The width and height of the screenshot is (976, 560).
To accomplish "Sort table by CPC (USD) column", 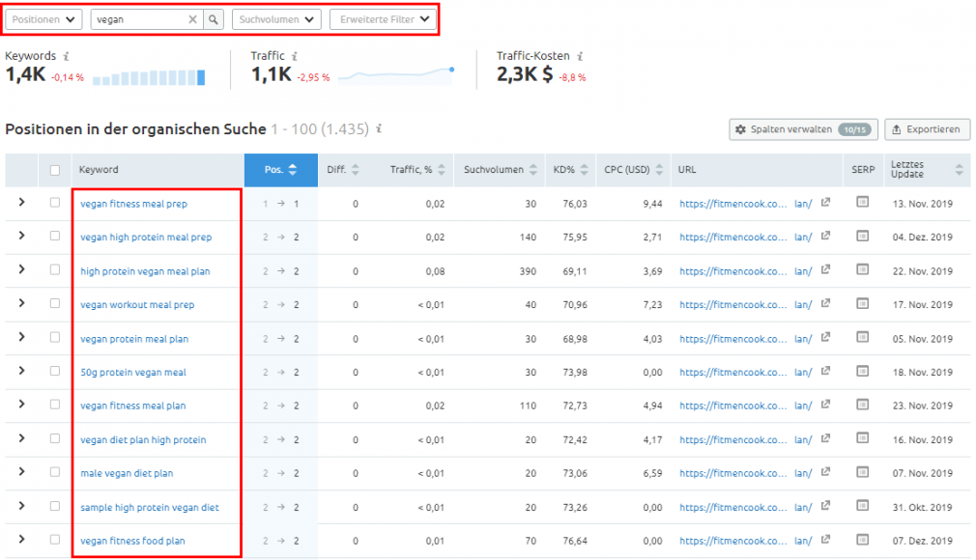I will coord(633,170).
